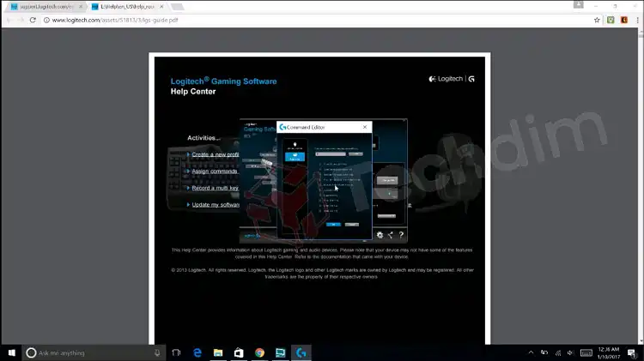Open help via question mark icon
The width and height of the screenshot is (644, 361).
401,235
